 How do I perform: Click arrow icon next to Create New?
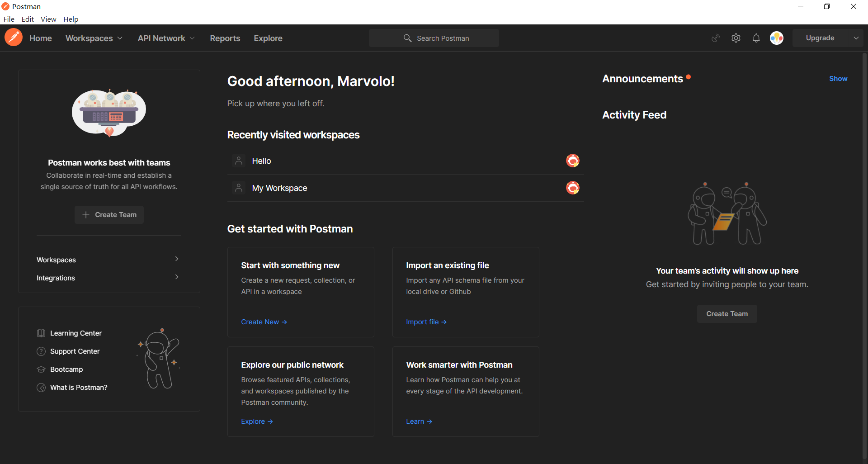(x=284, y=322)
